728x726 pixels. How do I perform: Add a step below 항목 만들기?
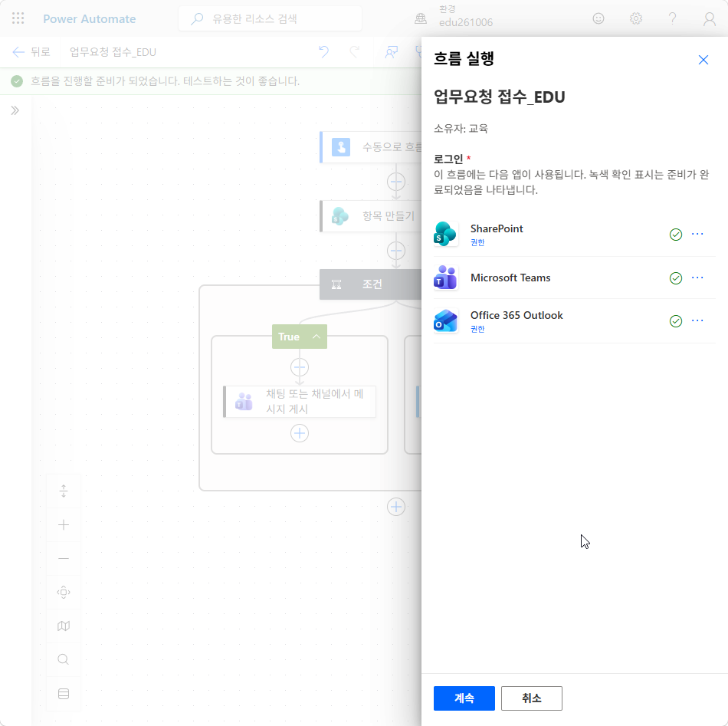point(396,251)
